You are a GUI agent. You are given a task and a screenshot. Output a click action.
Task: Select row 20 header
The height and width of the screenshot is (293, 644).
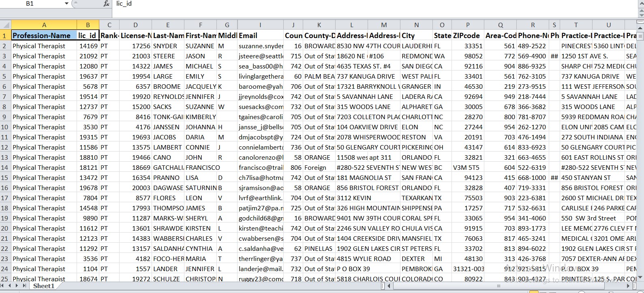tap(5, 228)
